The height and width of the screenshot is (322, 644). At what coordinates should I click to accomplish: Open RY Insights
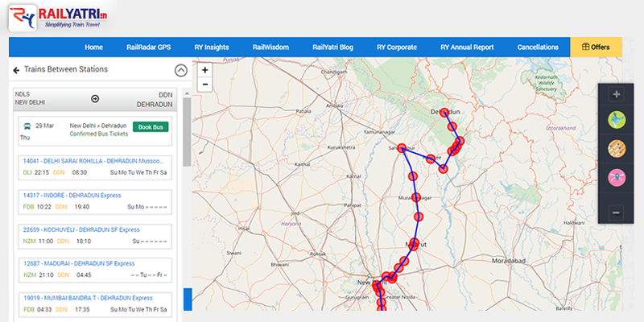point(212,47)
